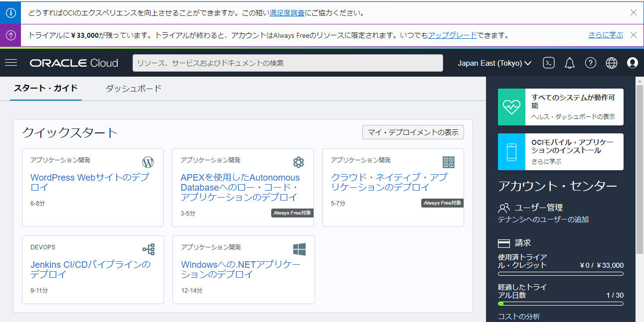Click Always Free対象 badge on cloud native card
Viewport: 644px width, 322px height.
[443, 203]
